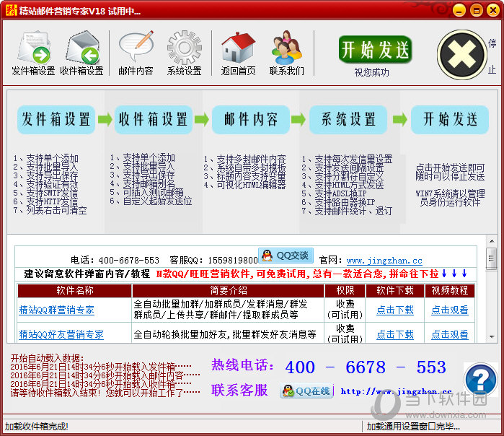Click the 软件下载 table header

[395, 291]
